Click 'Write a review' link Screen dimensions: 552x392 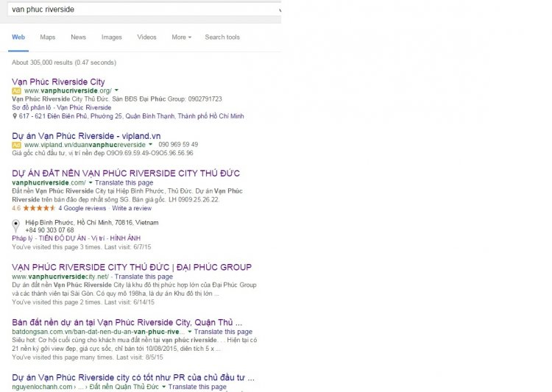132,208
